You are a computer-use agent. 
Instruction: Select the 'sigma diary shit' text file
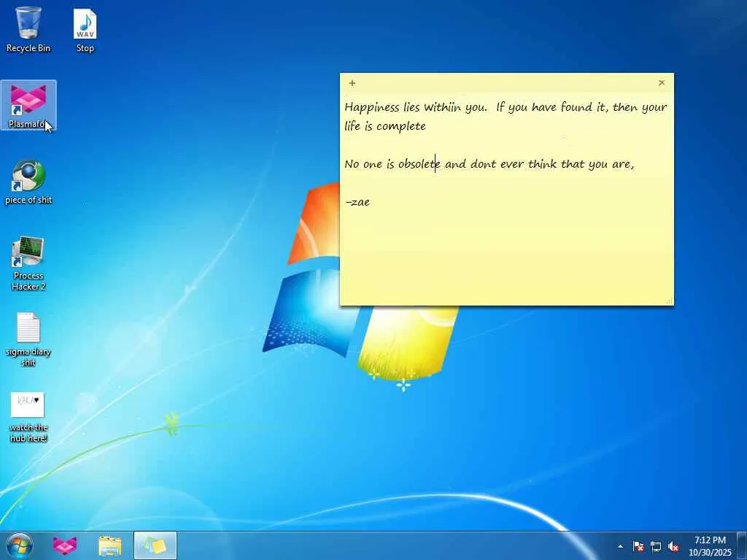[28, 339]
